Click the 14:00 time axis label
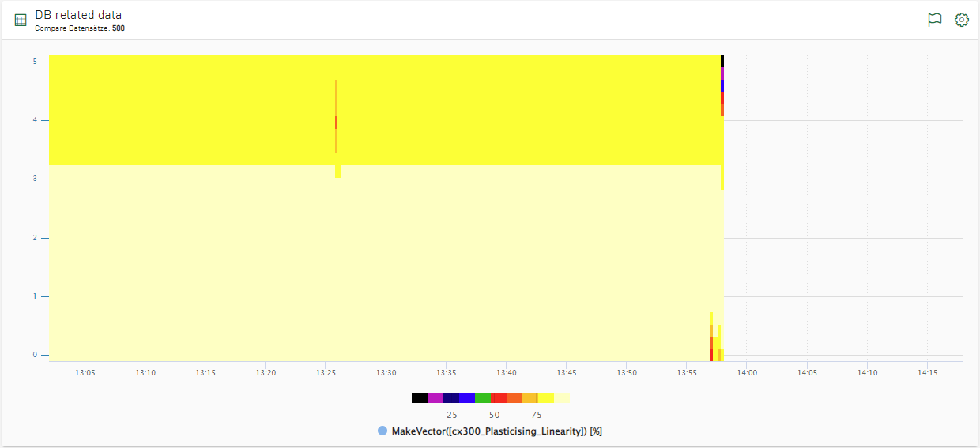Image resolution: width=980 pixels, height=448 pixels. point(747,372)
